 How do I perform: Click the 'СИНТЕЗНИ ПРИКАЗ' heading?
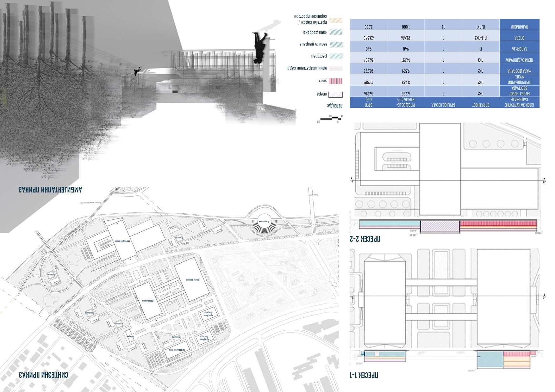[x=43, y=375]
